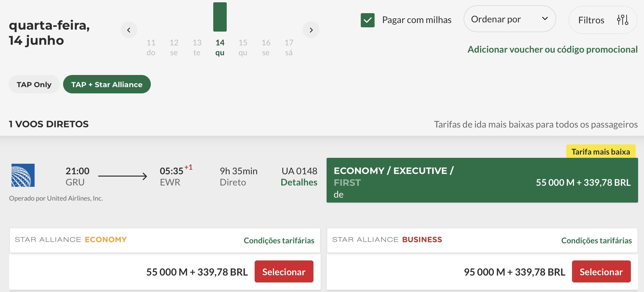Viewport: 644px width, 292px height.
Task: Select date 15 qu
Action: [243, 47]
